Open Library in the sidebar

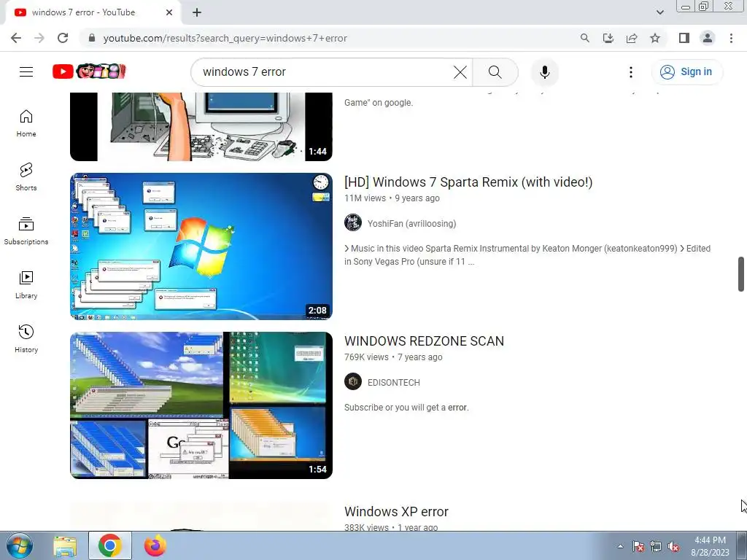pyautogui.click(x=26, y=285)
